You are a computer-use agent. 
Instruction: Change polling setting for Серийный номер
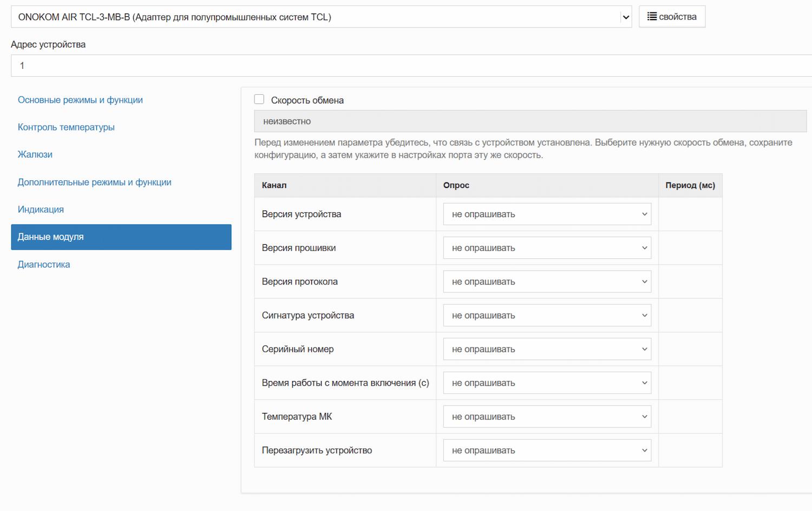coord(547,349)
